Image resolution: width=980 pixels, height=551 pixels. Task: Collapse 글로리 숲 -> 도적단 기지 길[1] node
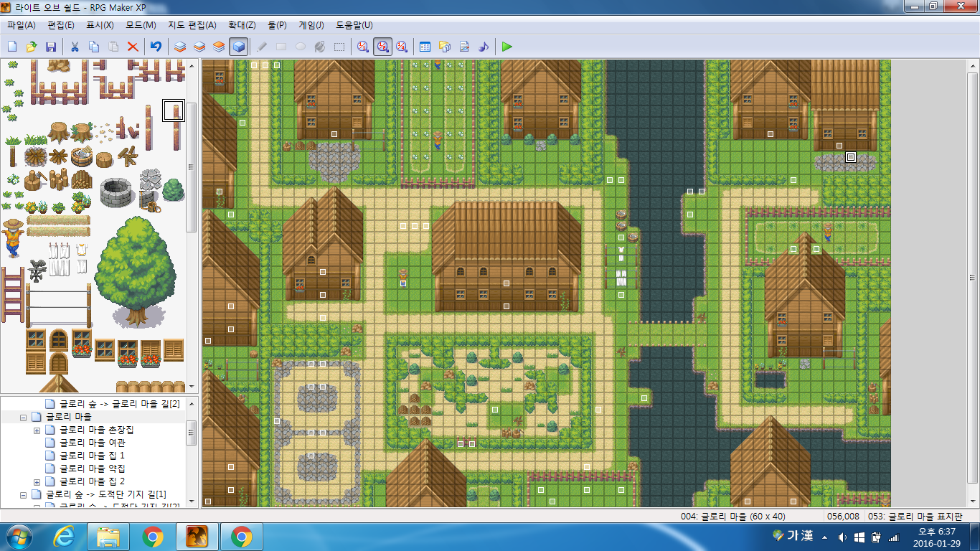[x=24, y=494]
